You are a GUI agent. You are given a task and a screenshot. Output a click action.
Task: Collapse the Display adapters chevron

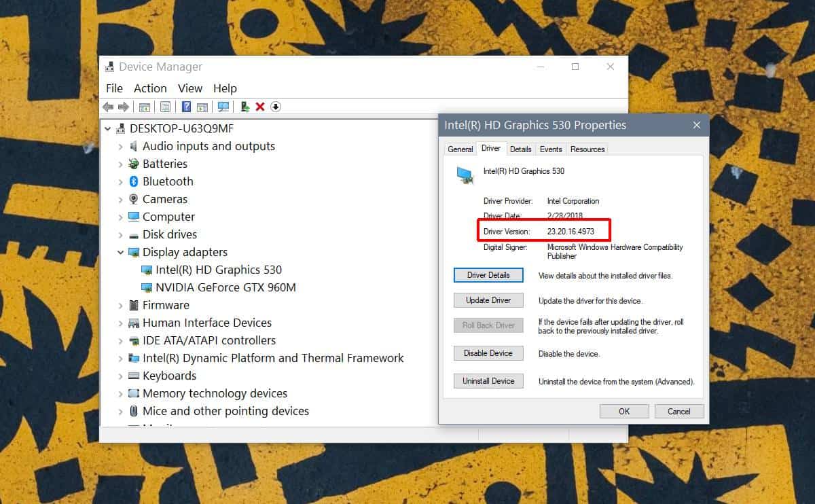coord(120,252)
